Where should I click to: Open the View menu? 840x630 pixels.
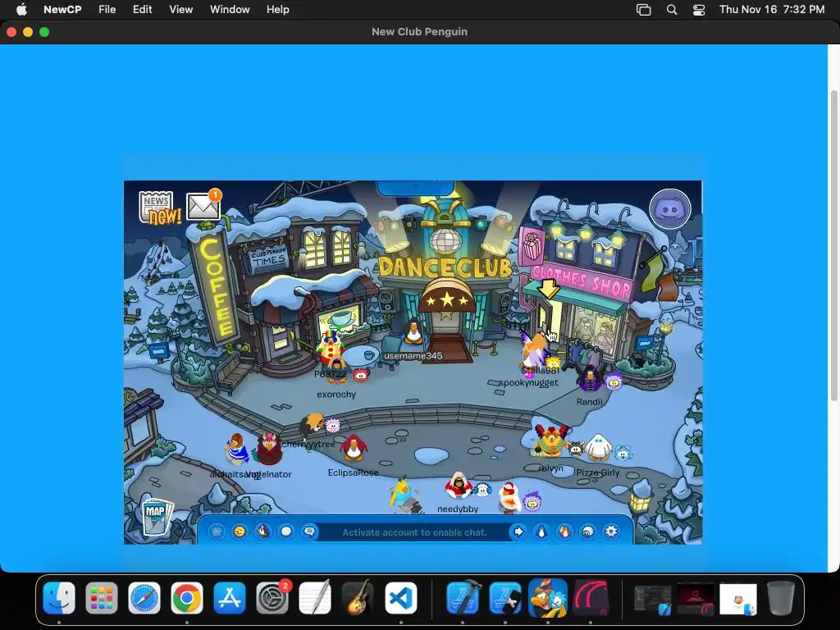pyautogui.click(x=181, y=9)
